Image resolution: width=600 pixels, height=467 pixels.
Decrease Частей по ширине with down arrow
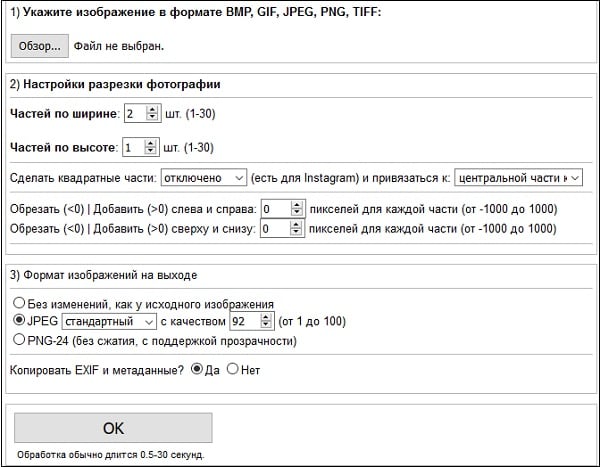[152, 118]
